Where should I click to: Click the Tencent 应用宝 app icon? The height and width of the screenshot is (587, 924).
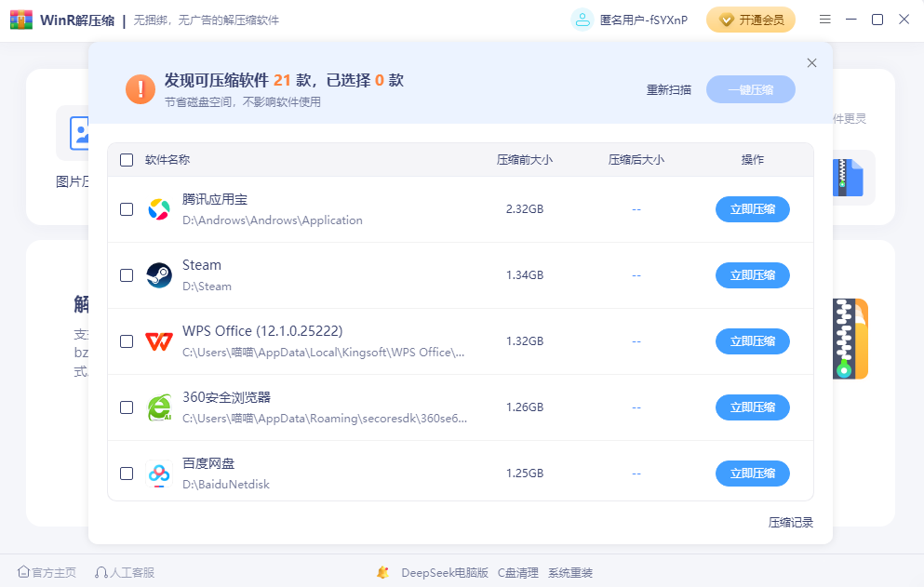click(x=159, y=209)
